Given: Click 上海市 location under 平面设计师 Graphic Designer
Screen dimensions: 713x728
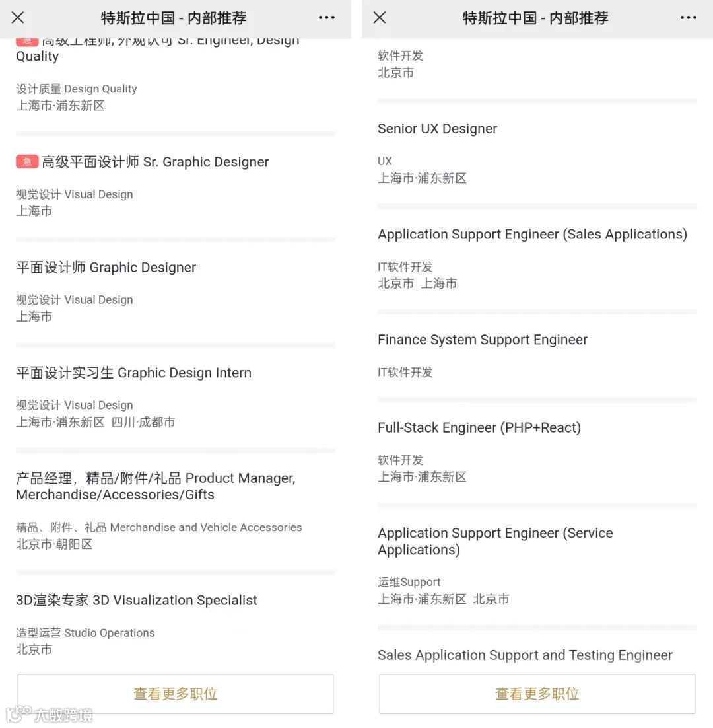Looking at the screenshot, I should 34,316.
